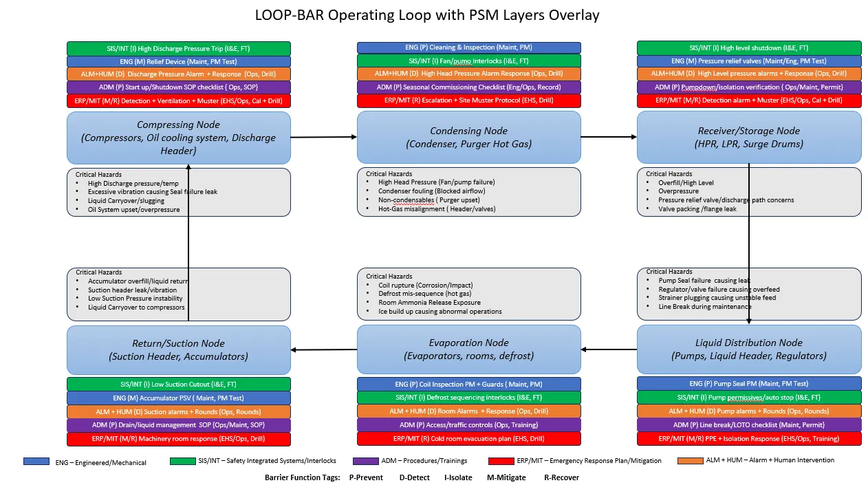The width and height of the screenshot is (868, 485).
Task: Select the Condensing Node box
Action: (468, 137)
